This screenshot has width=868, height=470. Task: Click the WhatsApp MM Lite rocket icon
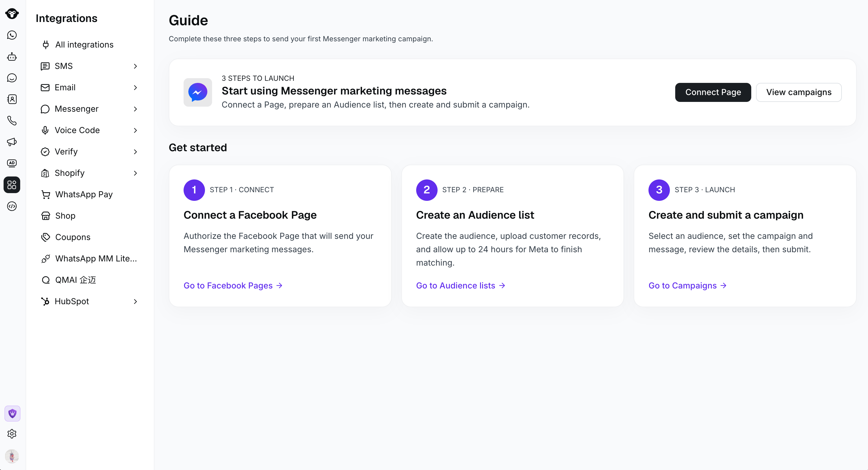45,258
